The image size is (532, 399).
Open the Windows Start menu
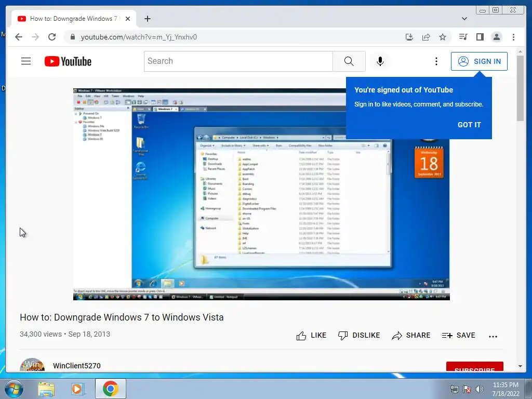pos(14,389)
